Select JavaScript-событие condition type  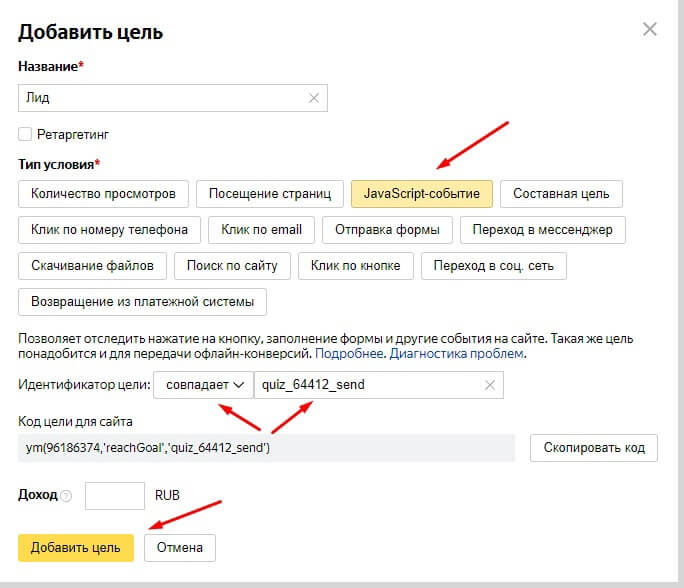421,193
